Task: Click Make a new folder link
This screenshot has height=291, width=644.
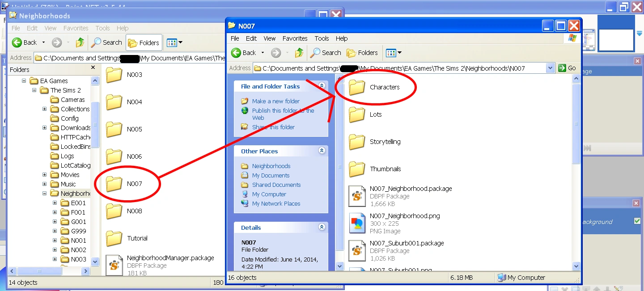Action: click(x=275, y=101)
